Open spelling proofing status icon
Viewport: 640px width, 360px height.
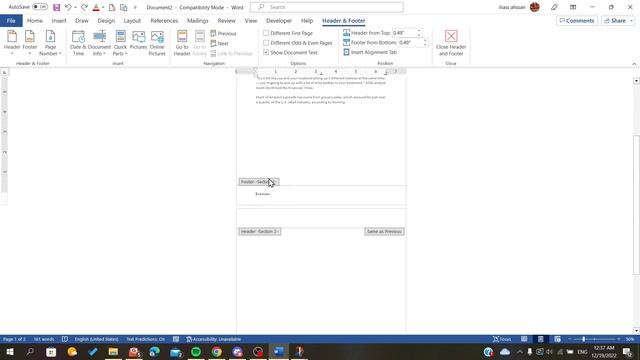pos(65,339)
